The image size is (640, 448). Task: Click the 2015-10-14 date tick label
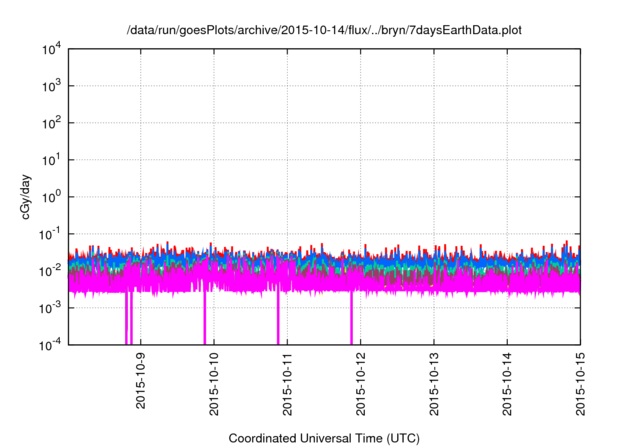(x=507, y=384)
